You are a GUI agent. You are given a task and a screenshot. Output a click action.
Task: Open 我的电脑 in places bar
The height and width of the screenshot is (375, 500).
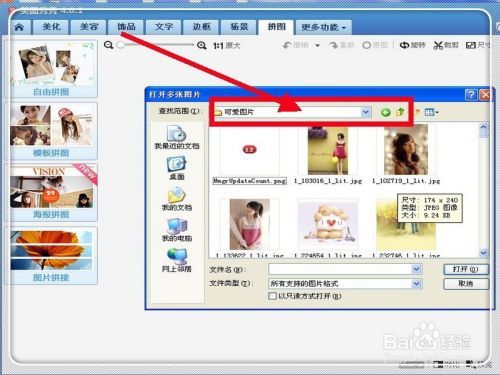[x=177, y=230]
